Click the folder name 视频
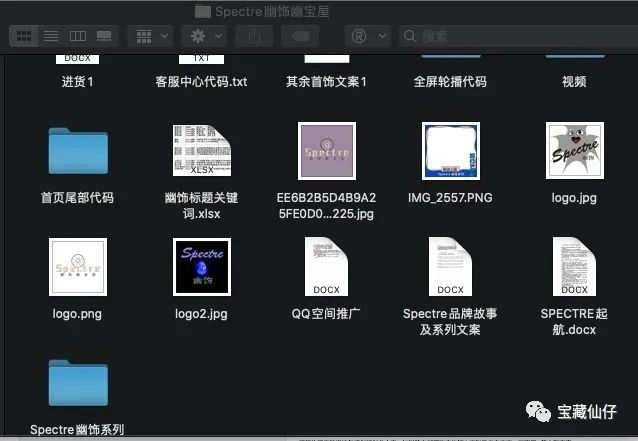The width and height of the screenshot is (638, 441). pos(574,82)
